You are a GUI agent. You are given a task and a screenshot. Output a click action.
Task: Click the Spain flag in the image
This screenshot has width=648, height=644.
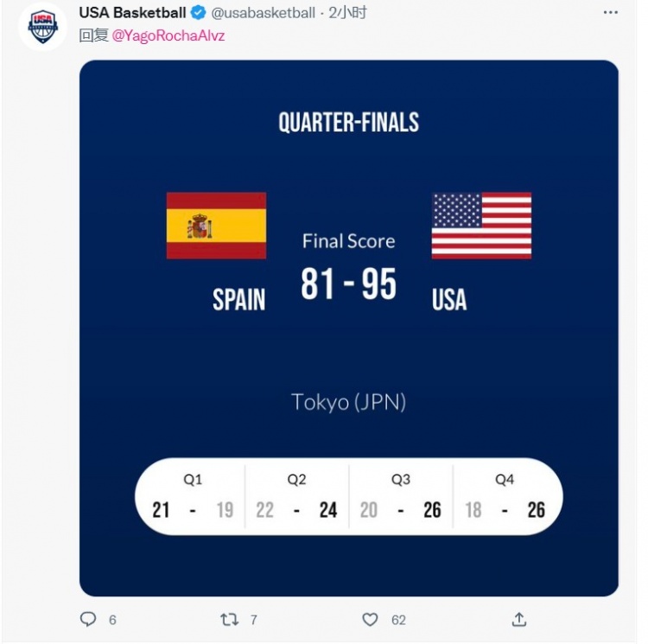pyautogui.click(x=216, y=226)
